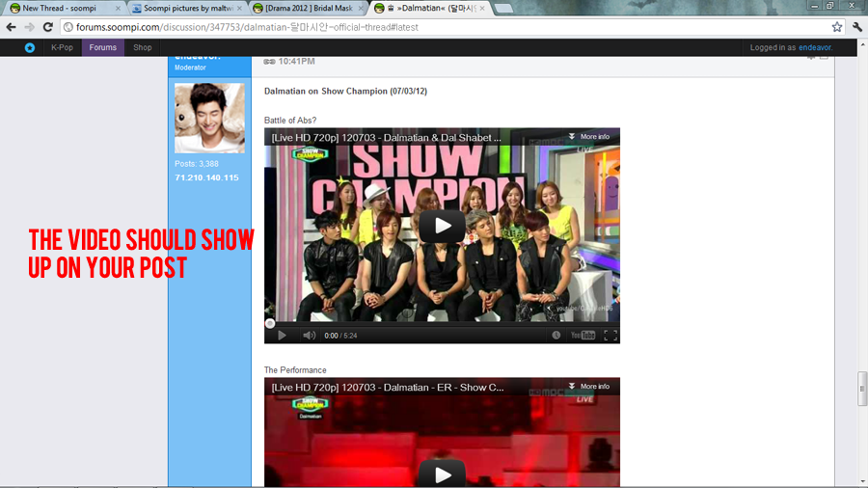Enter fullscreen on the first video
The width and height of the screenshot is (868, 488).
pyautogui.click(x=610, y=336)
